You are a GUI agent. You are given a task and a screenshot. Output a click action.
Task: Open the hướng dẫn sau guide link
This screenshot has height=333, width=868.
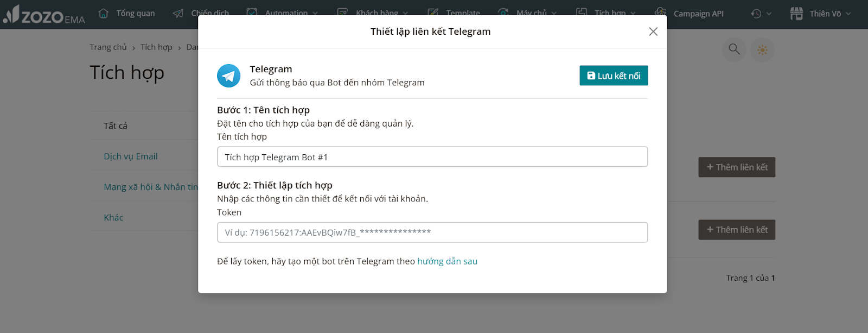point(447,261)
